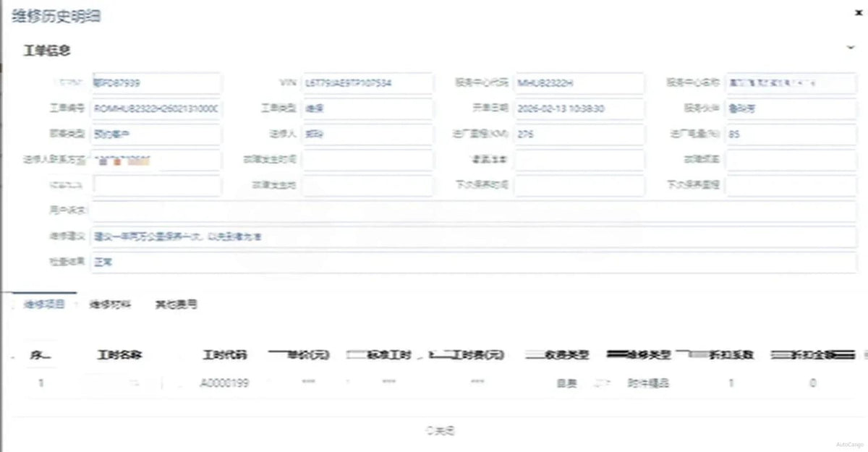Collapse the 工单信息 section chevron
The height and width of the screenshot is (452, 868).
851,47
